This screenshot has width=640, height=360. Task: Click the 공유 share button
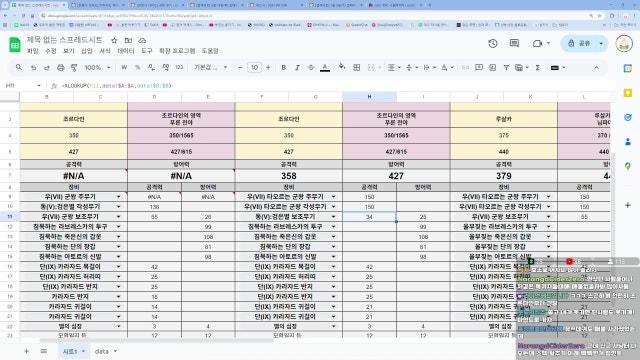click(x=580, y=43)
